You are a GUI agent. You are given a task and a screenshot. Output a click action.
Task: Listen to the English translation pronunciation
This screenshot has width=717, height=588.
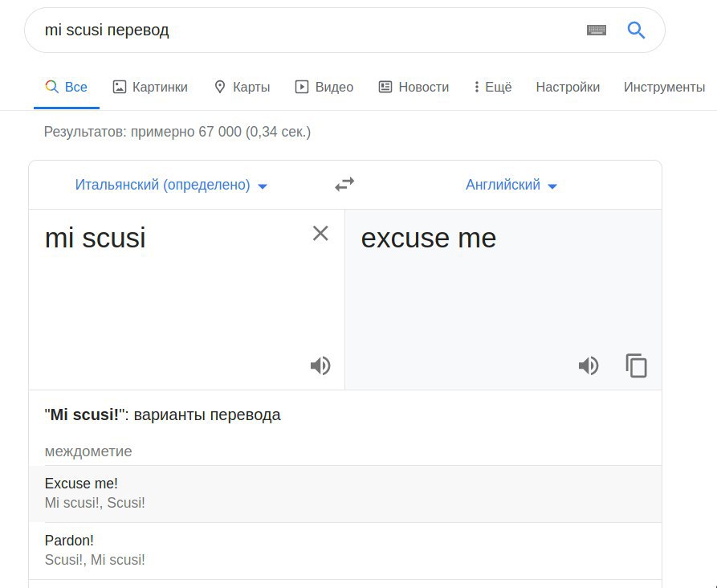click(589, 365)
